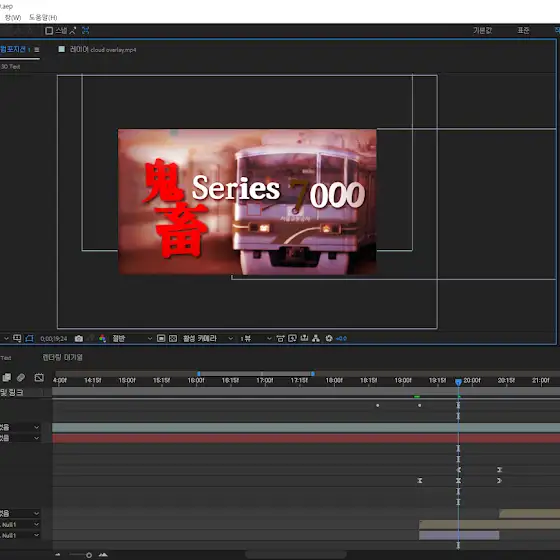Click the work area start handle
This screenshot has width=560, height=560.
199,374
